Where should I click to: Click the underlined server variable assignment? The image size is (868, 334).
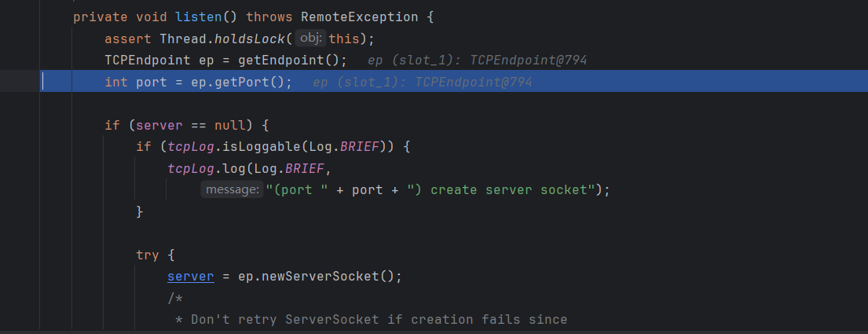190,277
